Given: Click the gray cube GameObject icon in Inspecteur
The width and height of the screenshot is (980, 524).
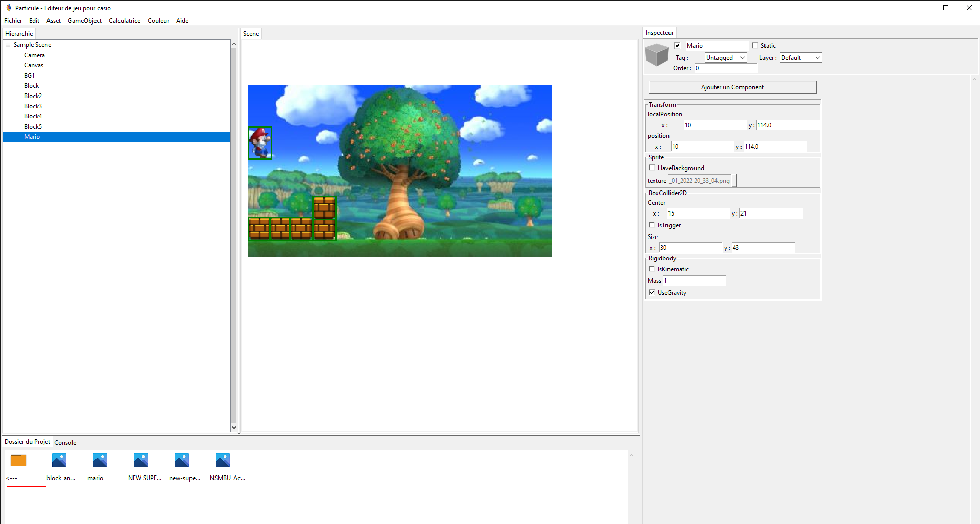Looking at the screenshot, I should 657,55.
